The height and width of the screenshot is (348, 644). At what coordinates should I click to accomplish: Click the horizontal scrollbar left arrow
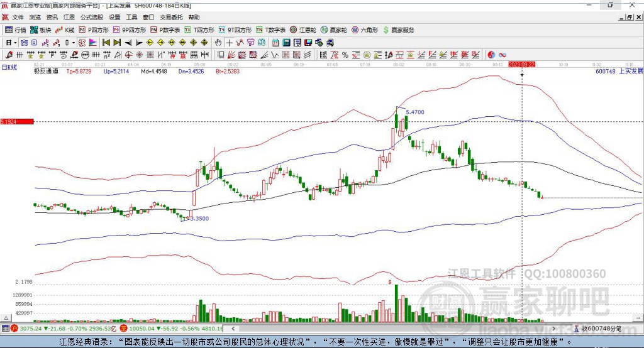point(233,329)
